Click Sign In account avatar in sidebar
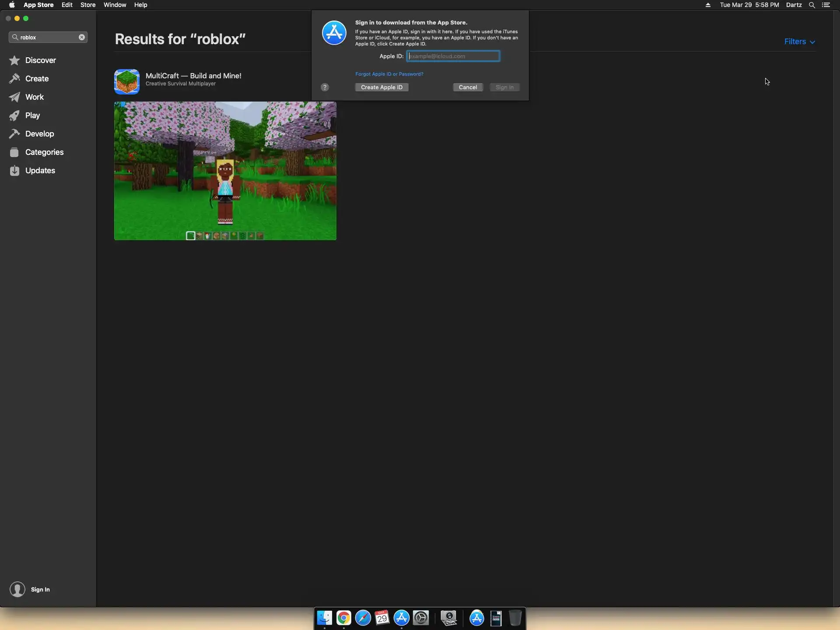 pos(17,589)
